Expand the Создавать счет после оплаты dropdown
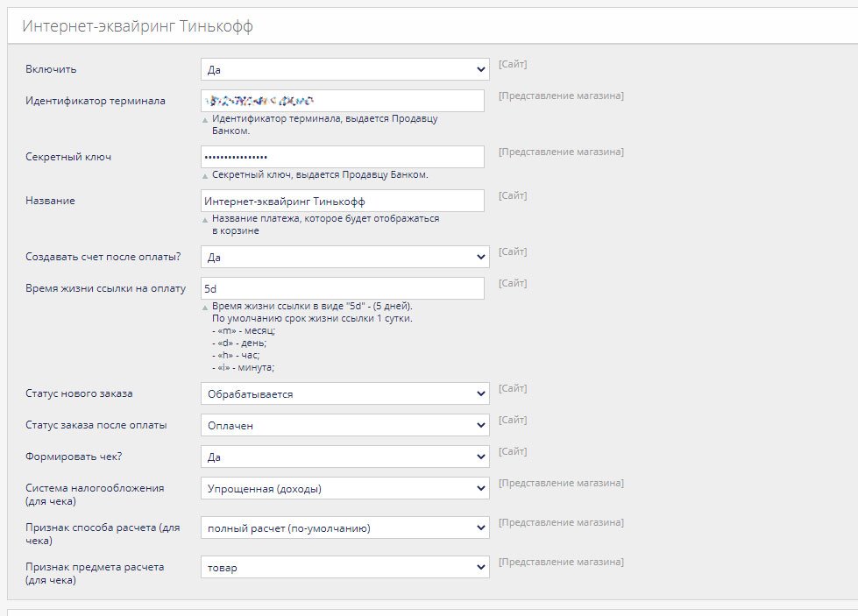 pos(344,257)
